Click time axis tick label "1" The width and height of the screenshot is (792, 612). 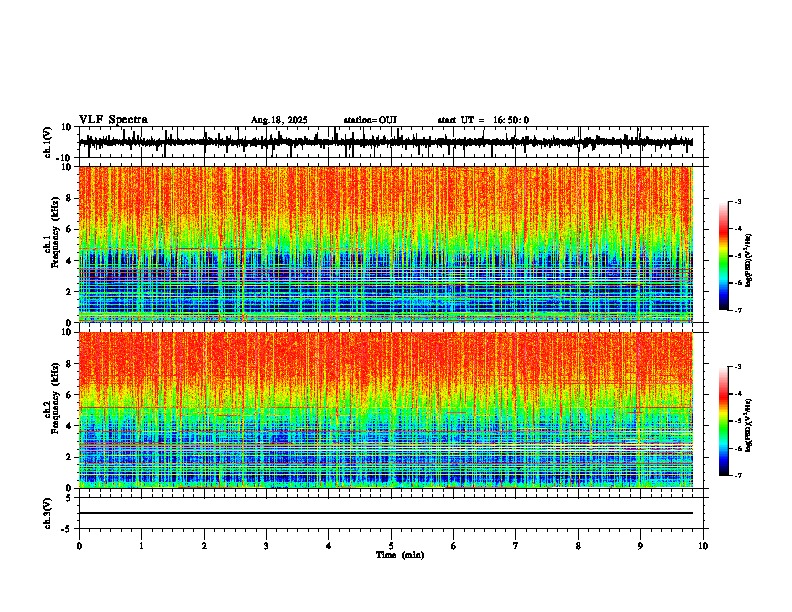tap(141, 546)
